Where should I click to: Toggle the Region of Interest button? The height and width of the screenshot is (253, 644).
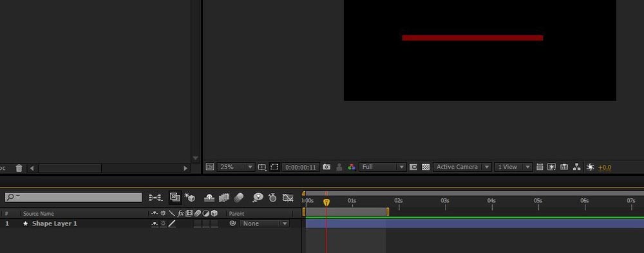(413, 167)
